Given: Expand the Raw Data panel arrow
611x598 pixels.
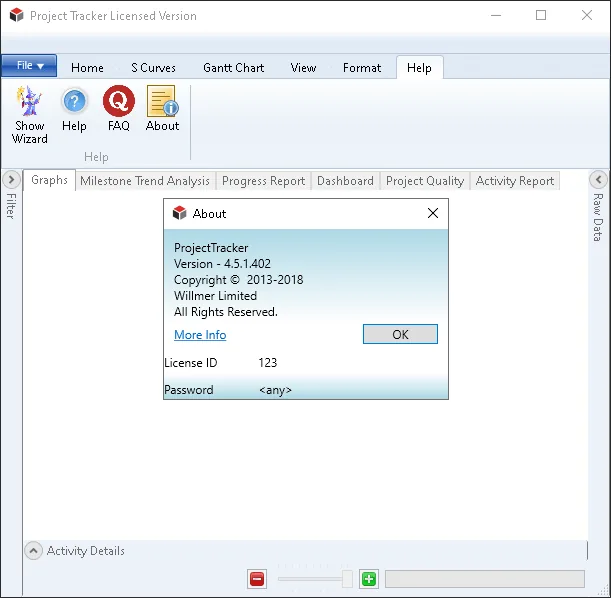Looking at the screenshot, I should point(598,180).
